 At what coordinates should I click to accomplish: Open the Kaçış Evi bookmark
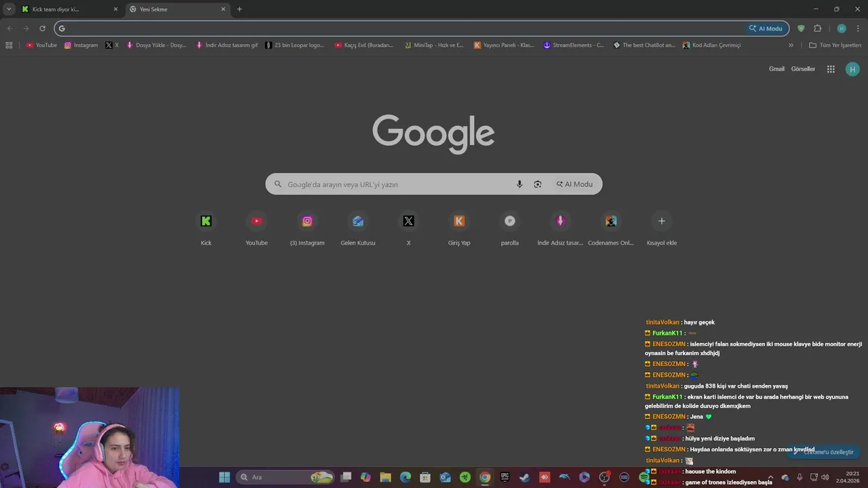coord(363,45)
